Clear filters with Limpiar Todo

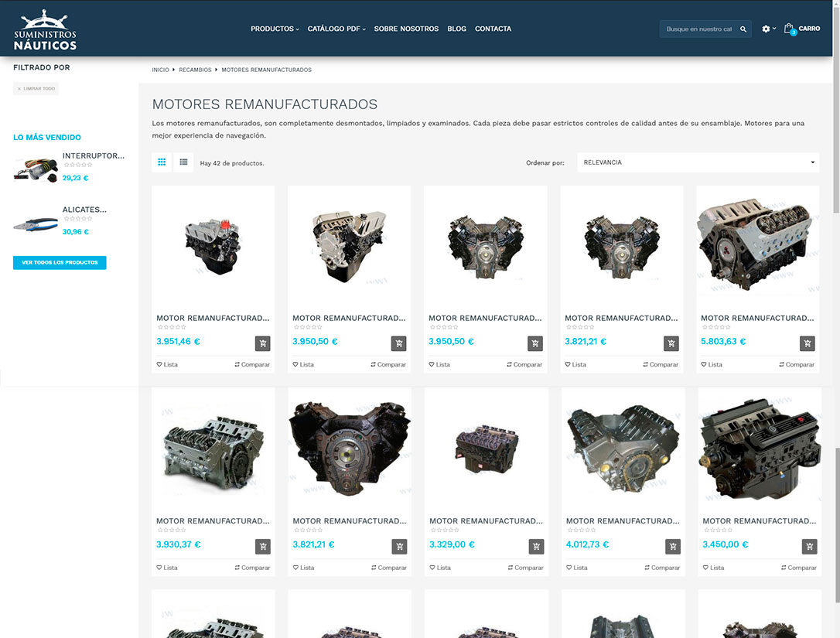(36, 89)
